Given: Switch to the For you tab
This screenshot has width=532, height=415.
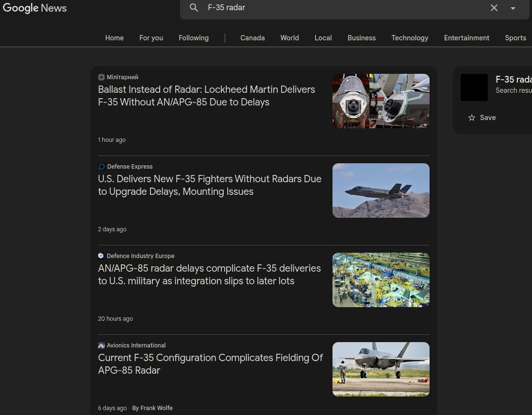Looking at the screenshot, I should coord(151,38).
